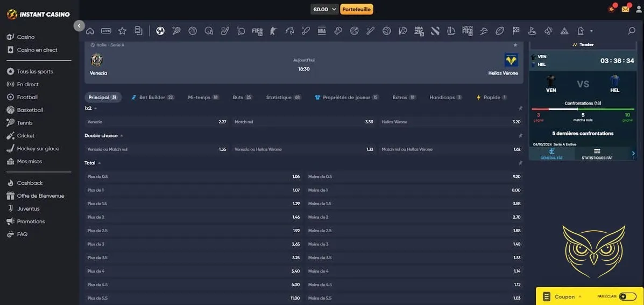
Task: Select the horse racing icon
Action: (x=289, y=31)
